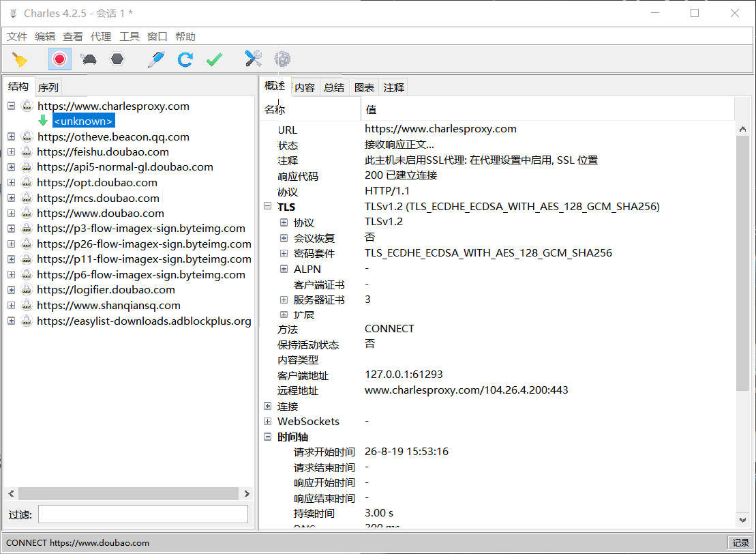Click the URL value https://www.charlesproxy.com
This screenshot has height=554, width=756.
tap(440, 129)
